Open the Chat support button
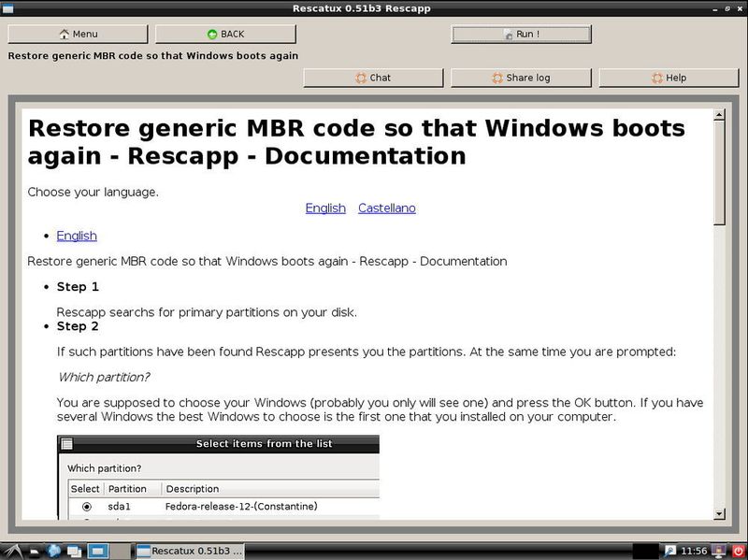Viewport: 748px width, 560px height. [x=373, y=78]
